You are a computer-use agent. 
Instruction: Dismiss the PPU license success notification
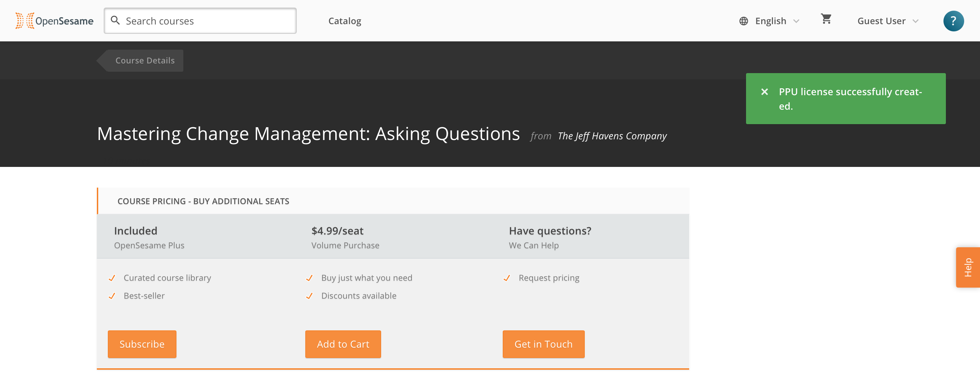pyautogui.click(x=765, y=92)
